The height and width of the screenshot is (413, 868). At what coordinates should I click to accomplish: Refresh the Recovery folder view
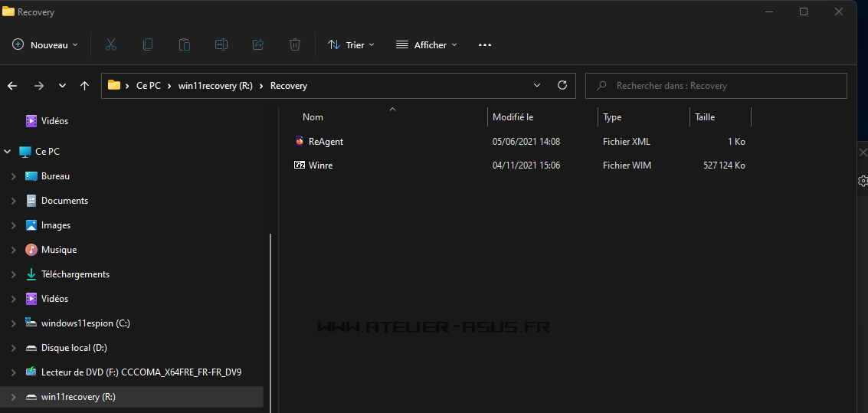click(562, 86)
